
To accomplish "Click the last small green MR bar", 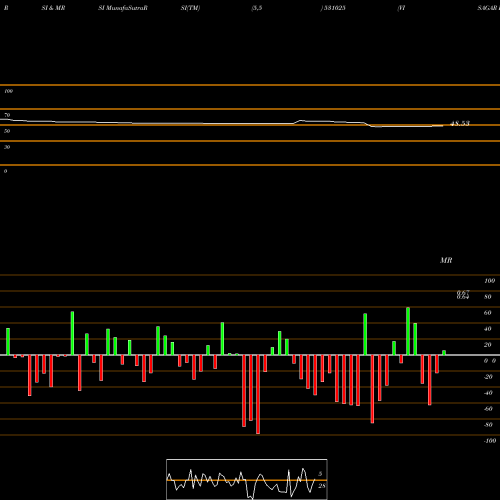I will pos(444,353).
